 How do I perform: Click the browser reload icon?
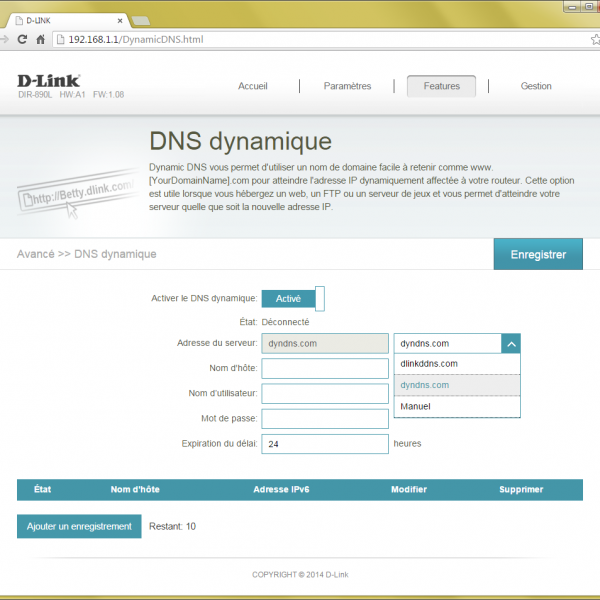pyautogui.click(x=23, y=39)
